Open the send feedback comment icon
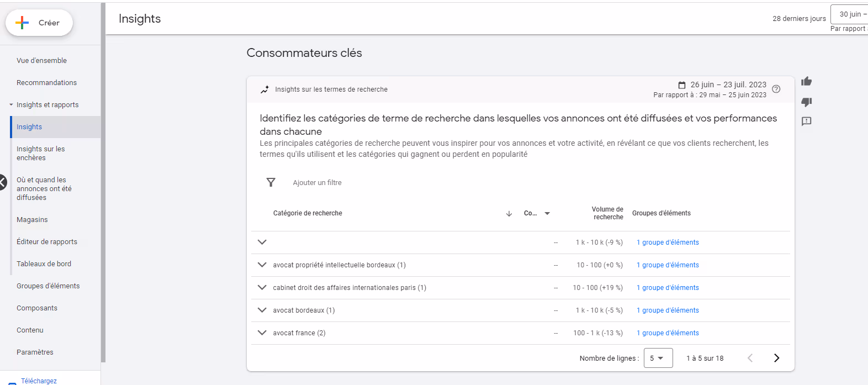868x385 pixels. tap(807, 122)
